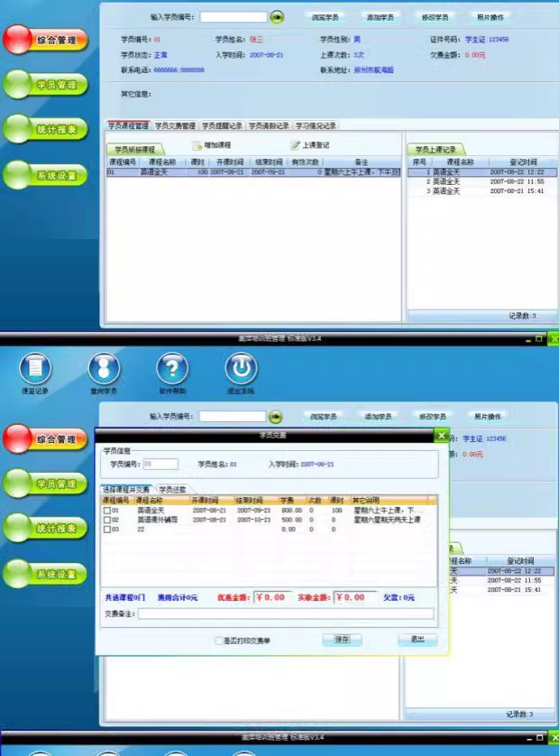This screenshot has width=559, height=756.
Task: Click 实收金额 amount field
Action: [355, 597]
